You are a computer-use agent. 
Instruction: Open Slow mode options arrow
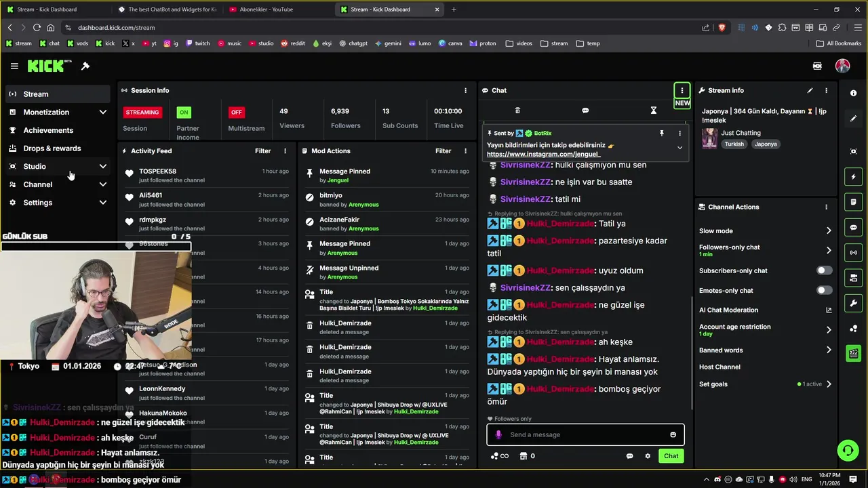829,231
